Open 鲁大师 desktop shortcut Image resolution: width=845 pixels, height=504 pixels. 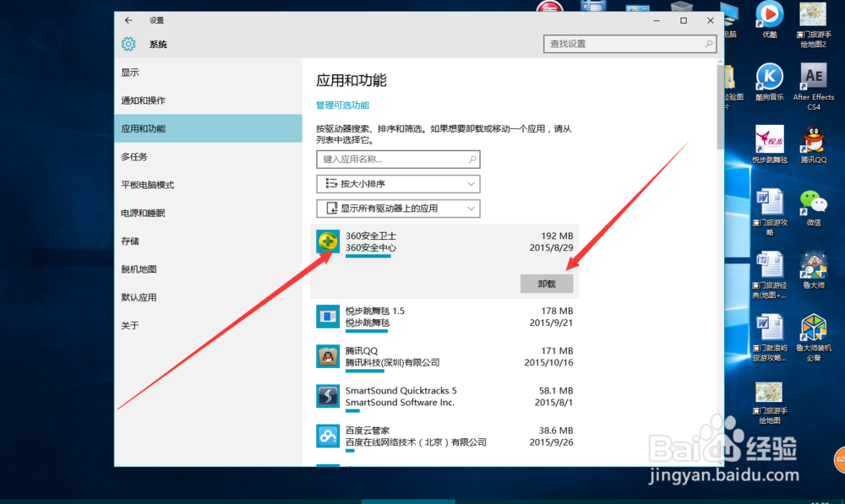point(814,270)
